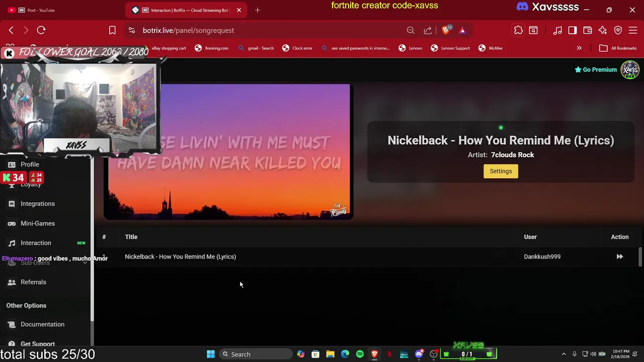Click requester name Dankkush999
Screen dimensions: 644x362
[542, 256]
